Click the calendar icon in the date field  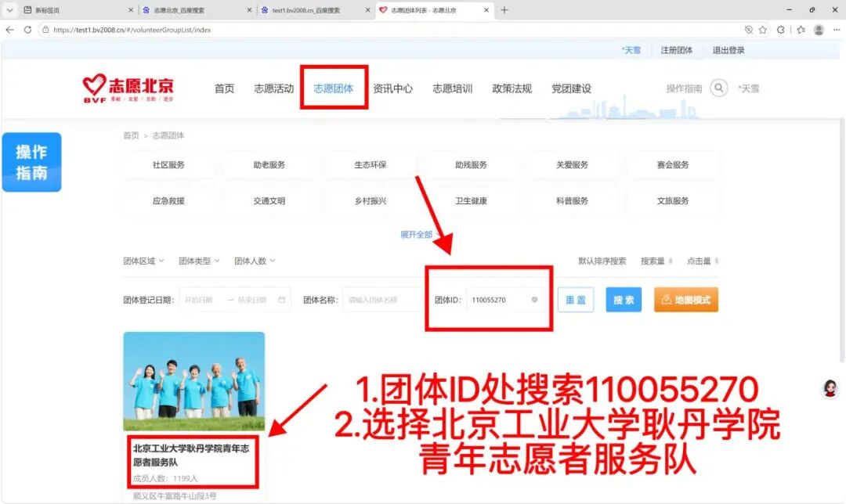point(282,300)
